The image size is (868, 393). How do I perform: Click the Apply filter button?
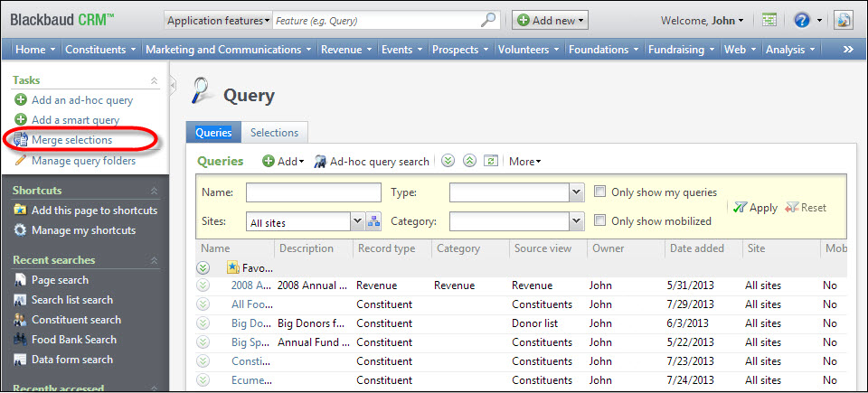click(756, 208)
